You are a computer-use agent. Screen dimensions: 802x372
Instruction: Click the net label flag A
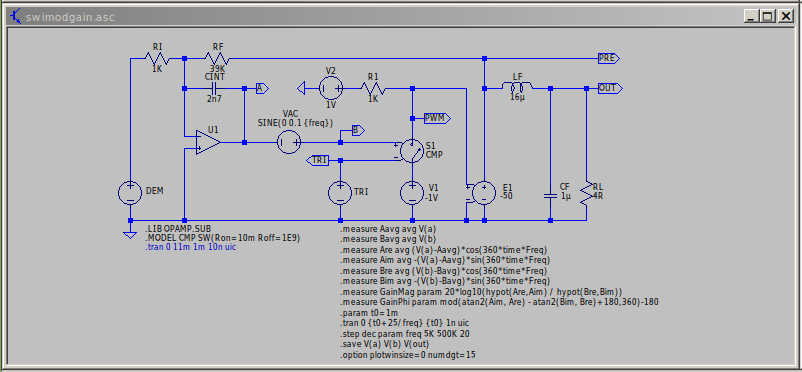pos(262,88)
